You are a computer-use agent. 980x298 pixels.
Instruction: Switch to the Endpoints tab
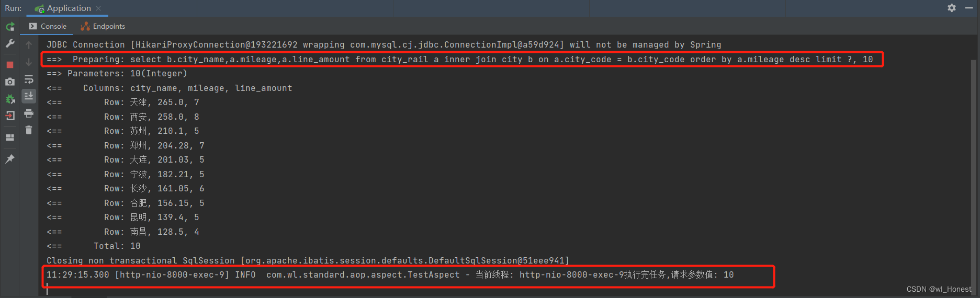pyautogui.click(x=103, y=26)
